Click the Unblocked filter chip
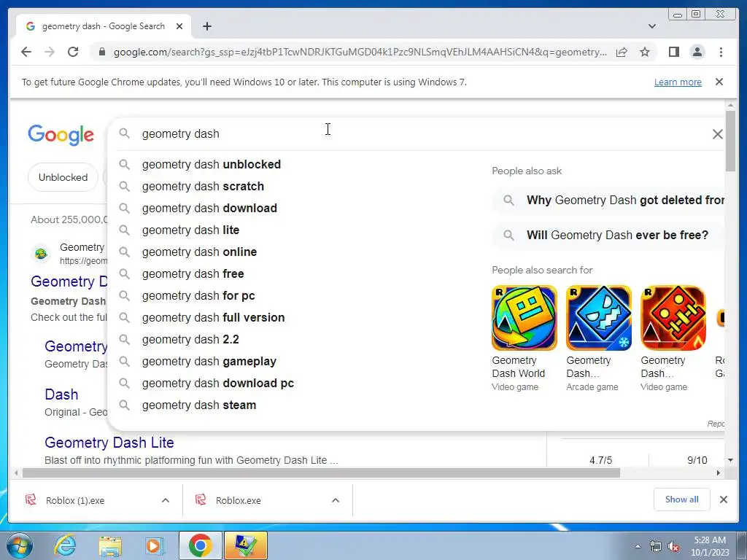Screen dimensions: 747x560 tap(63, 177)
